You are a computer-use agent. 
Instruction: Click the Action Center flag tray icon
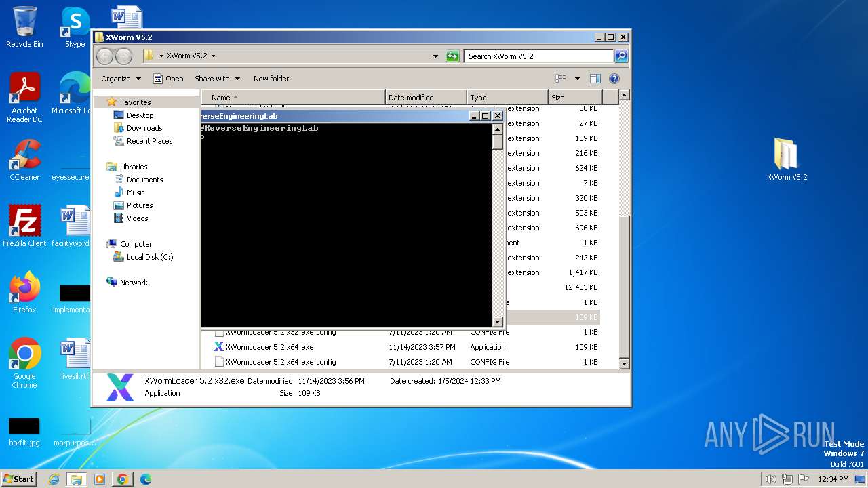[803, 479]
